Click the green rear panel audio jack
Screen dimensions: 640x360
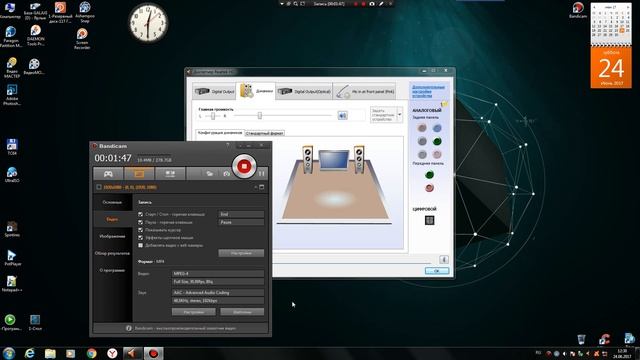(x=437, y=141)
